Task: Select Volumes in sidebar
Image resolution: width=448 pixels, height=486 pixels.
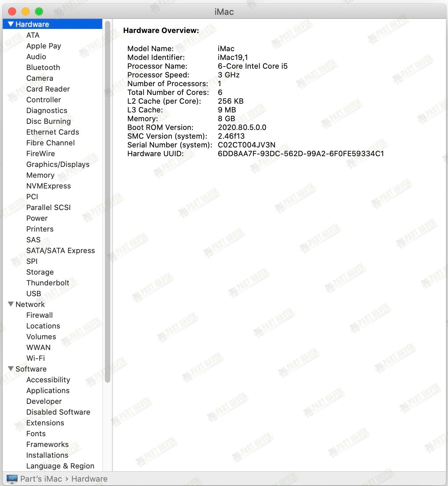Action: (41, 337)
